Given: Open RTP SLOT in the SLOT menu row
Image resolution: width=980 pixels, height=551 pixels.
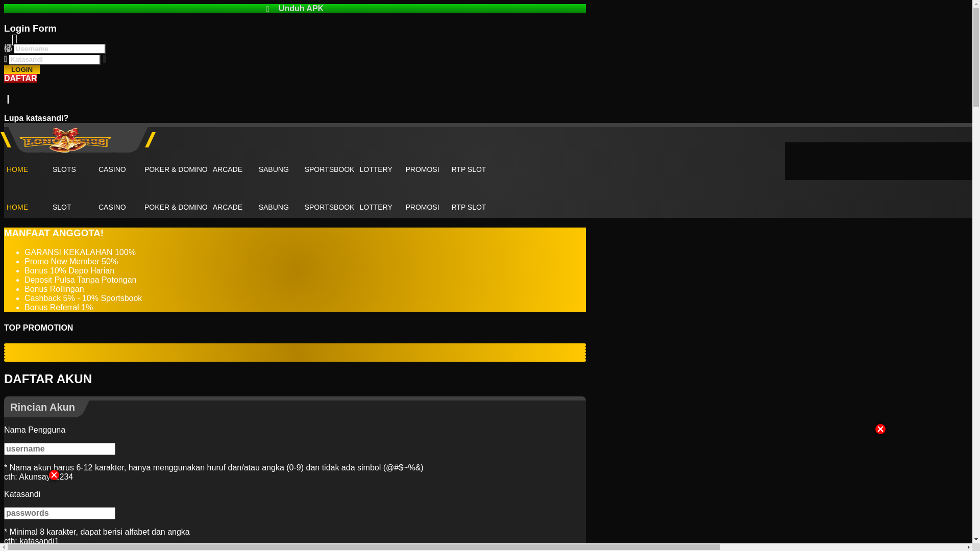Looking at the screenshot, I should coord(469,207).
